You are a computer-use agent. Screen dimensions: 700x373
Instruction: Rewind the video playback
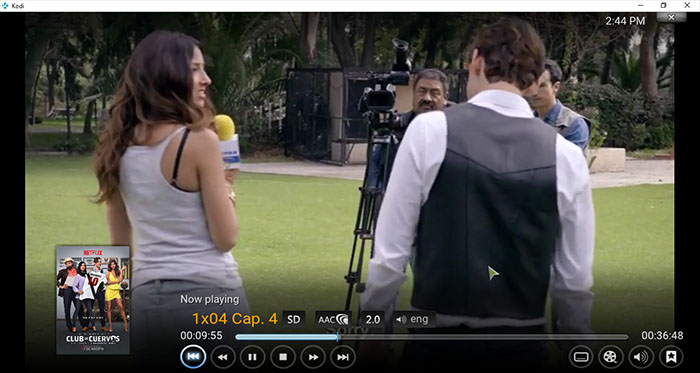click(x=223, y=357)
